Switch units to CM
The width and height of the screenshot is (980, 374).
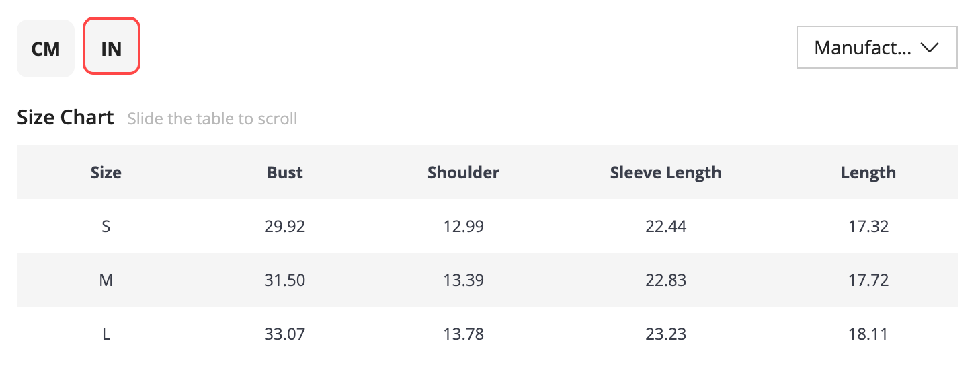click(46, 48)
